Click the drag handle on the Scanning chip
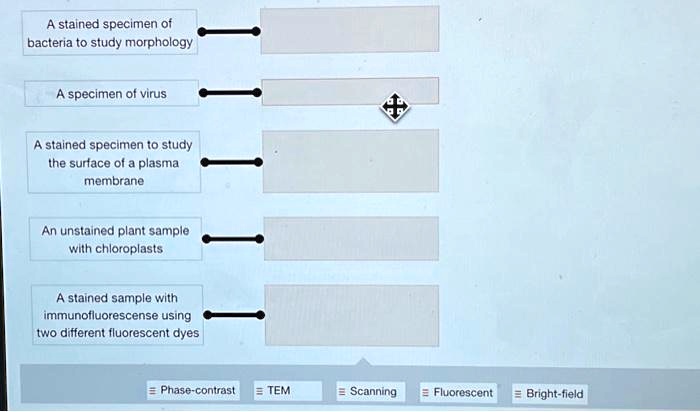This screenshot has height=412, width=700. [342, 392]
